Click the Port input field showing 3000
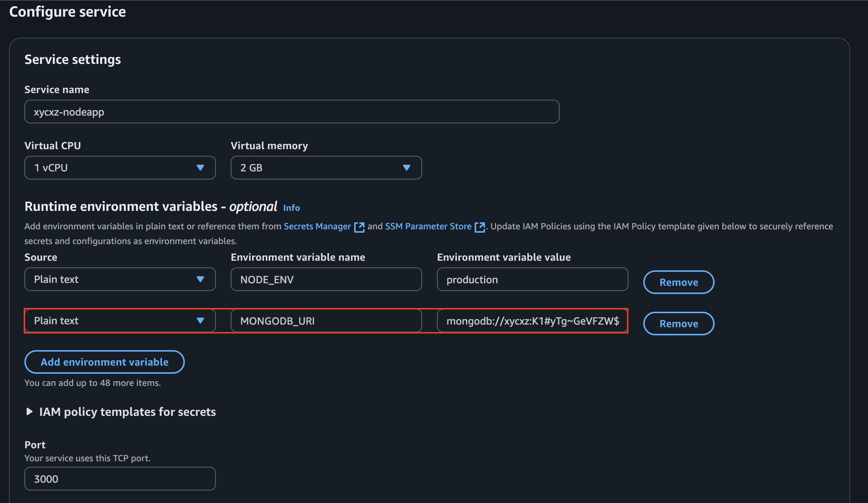The width and height of the screenshot is (868, 503). click(120, 479)
